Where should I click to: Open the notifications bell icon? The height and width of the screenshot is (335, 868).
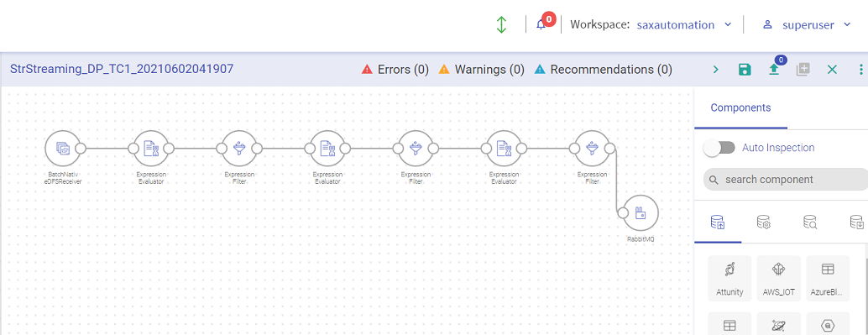click(541, 24)
